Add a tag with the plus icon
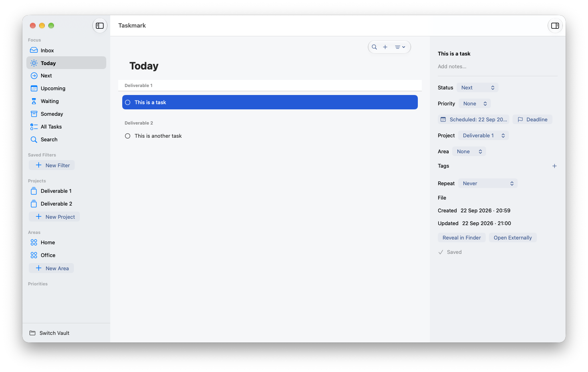This screenshot has height=372, width=588. pos(554,166)
